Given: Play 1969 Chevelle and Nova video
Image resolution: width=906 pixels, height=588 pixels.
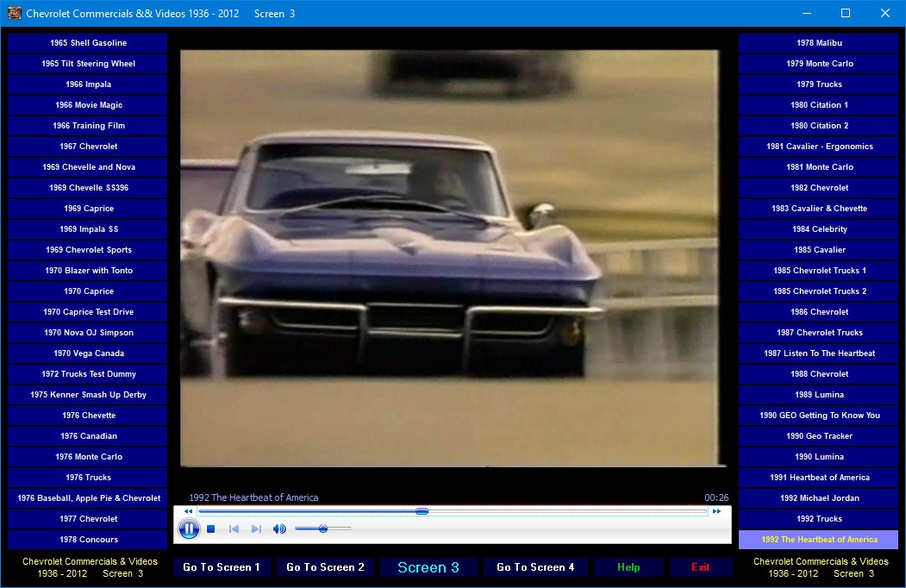Looking at the screenshot, I should (89, 167).
